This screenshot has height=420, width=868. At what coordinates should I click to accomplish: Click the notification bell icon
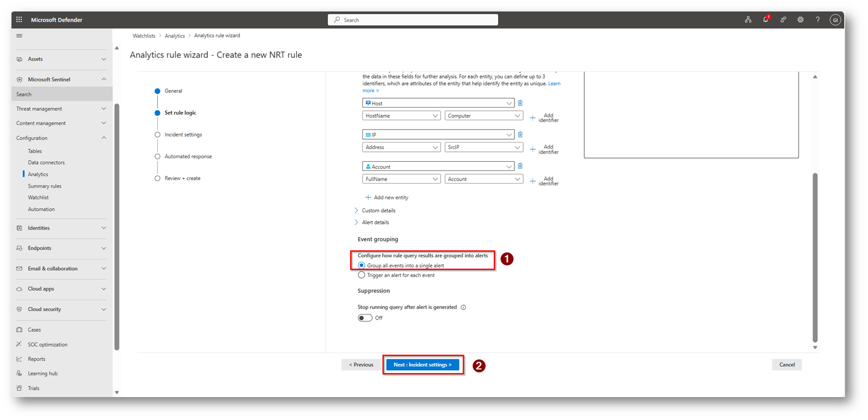click(x=765, y=20)
